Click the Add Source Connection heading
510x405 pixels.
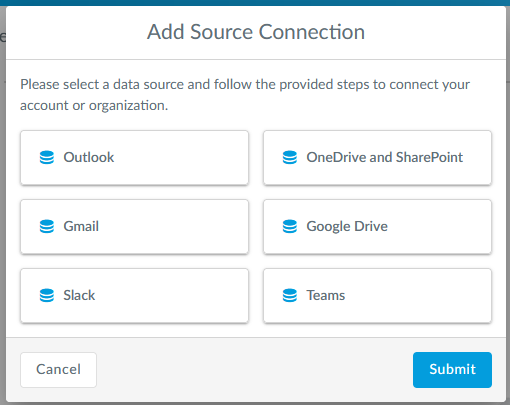click(256, 32)
